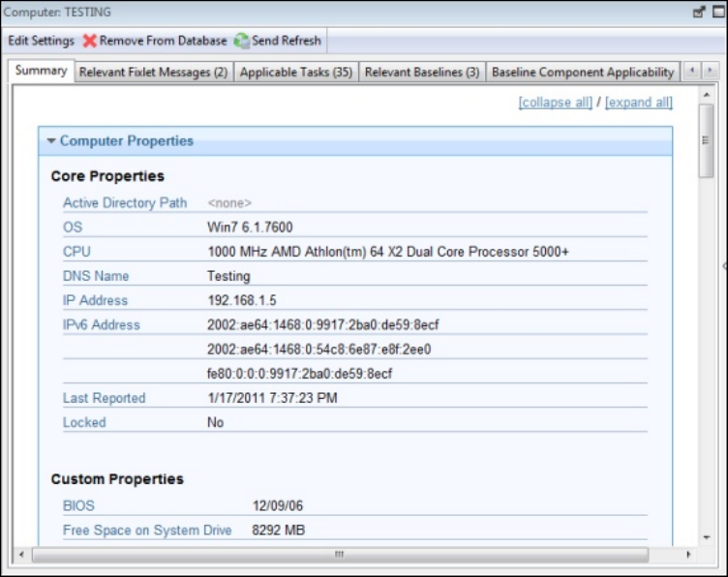Click the IP Address property label

[x=95, y=300]
